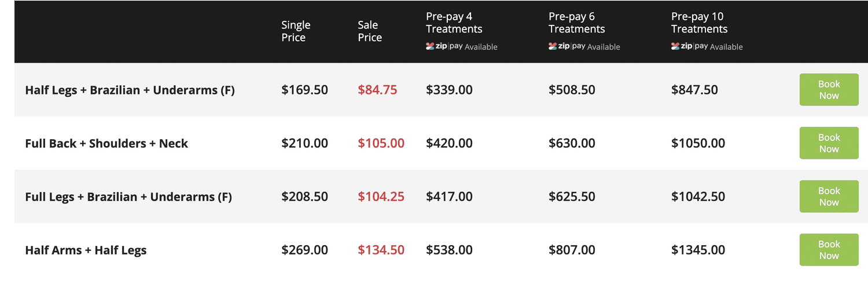This screenshot has height=284, width=868.
Task: Click the zip pay logo under Pre-pay 4 Treatments
Action: click(444, 46)
